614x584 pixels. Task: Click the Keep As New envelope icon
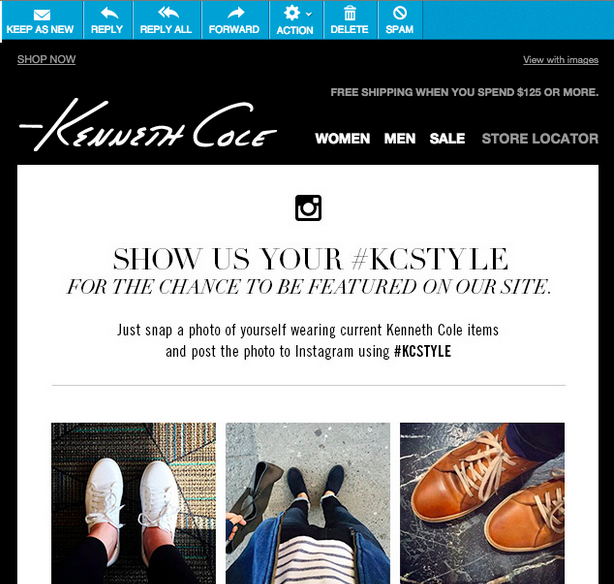coord(42,15)
